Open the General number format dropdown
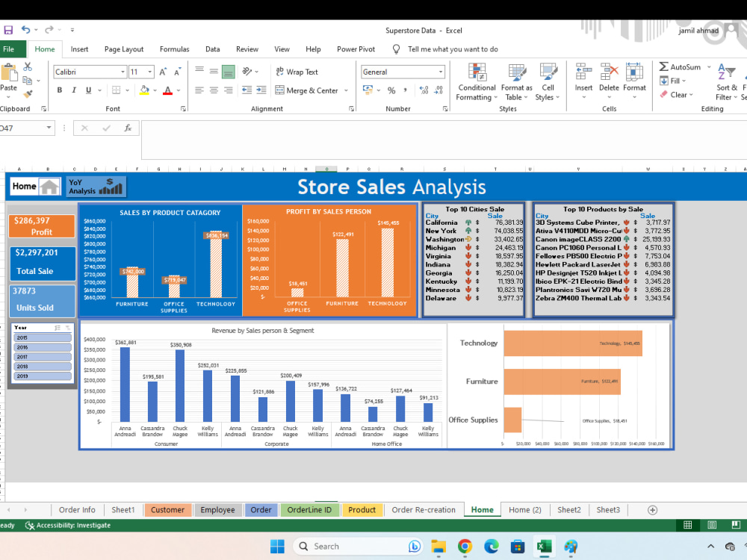 (441, 72)
